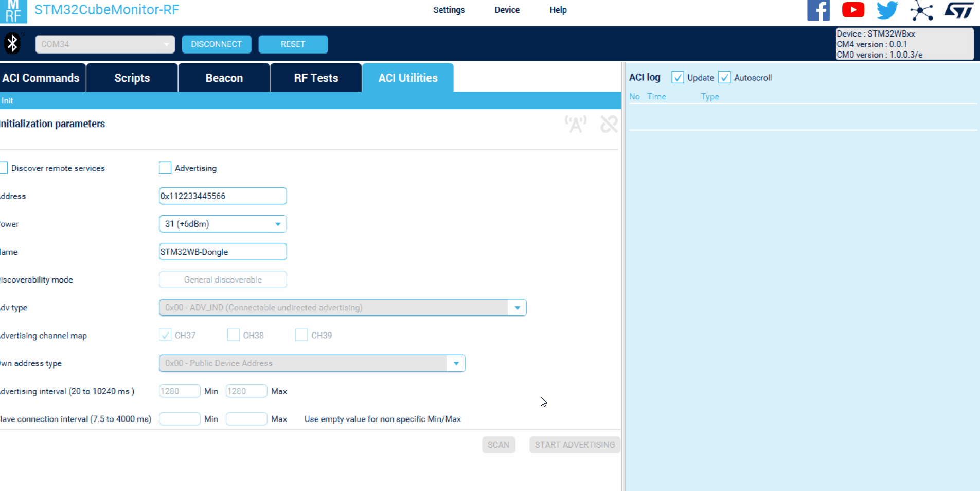980x491 pixels.
Task: Click the SCAN button
Action: (x=498, y=445)
